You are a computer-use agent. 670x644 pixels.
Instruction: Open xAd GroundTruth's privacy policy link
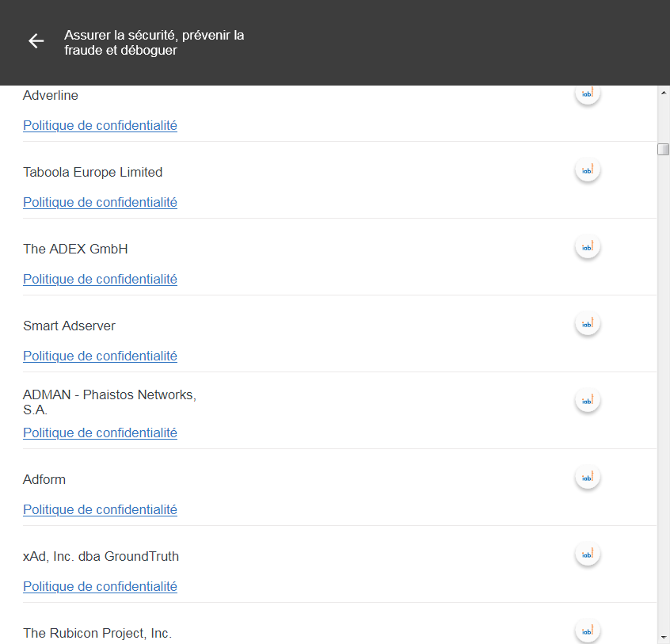click(100, 586)
